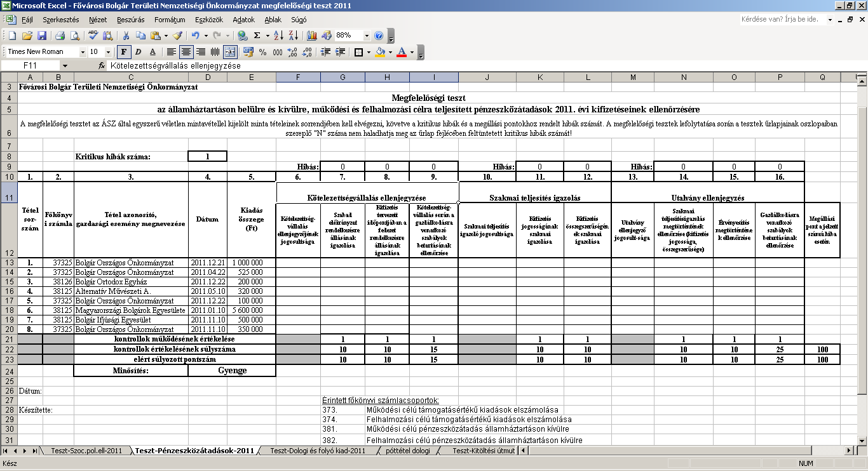Open the Borders style dropdown arrow
868x471 pixels.
pos(368,52)
